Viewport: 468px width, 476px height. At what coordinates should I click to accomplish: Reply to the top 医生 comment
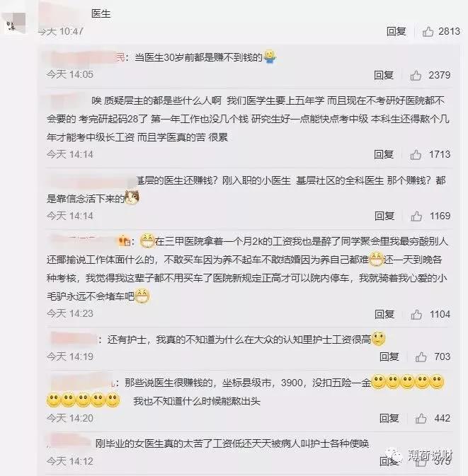tap(396, 31)
